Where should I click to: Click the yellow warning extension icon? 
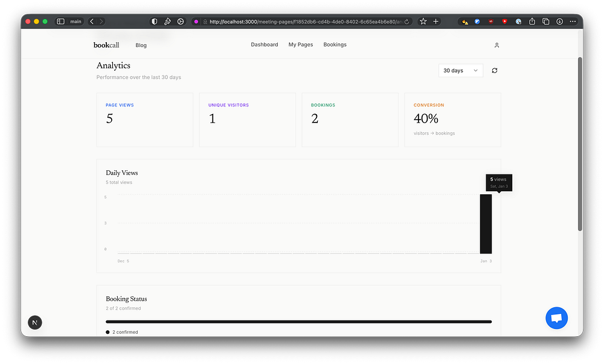point(465,22)
